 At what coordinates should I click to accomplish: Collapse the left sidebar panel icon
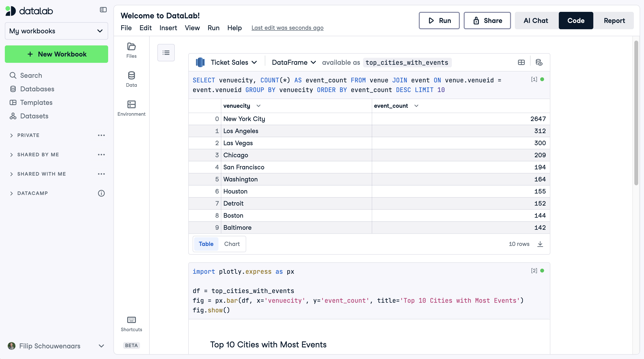coord(103,10)
